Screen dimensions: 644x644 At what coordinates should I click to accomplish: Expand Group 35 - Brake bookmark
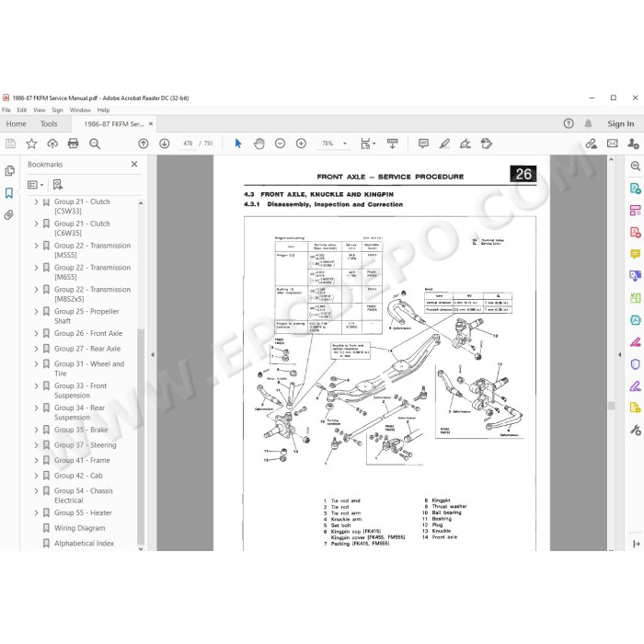[x=36, y=430]
